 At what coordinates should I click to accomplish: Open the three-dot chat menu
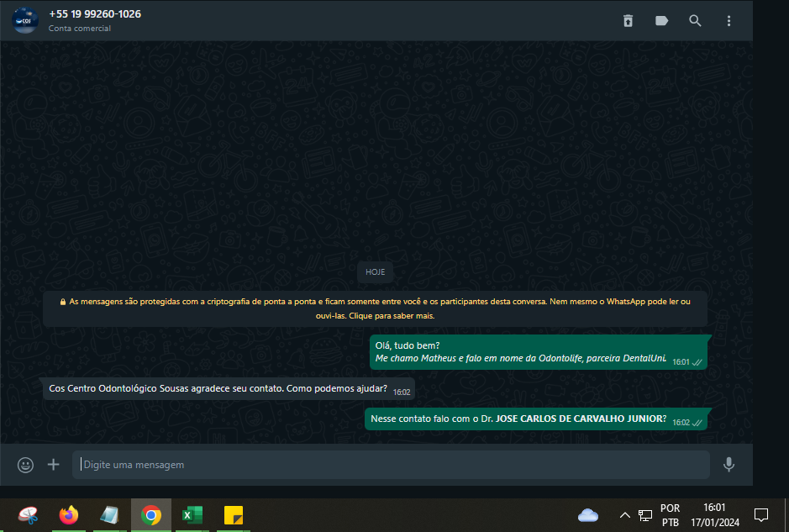729,21
